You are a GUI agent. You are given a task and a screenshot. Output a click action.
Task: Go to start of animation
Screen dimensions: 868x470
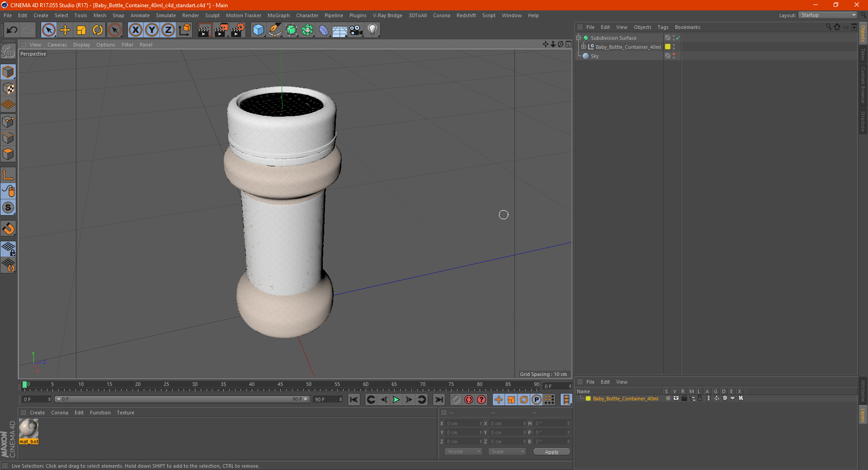point(354,399)
